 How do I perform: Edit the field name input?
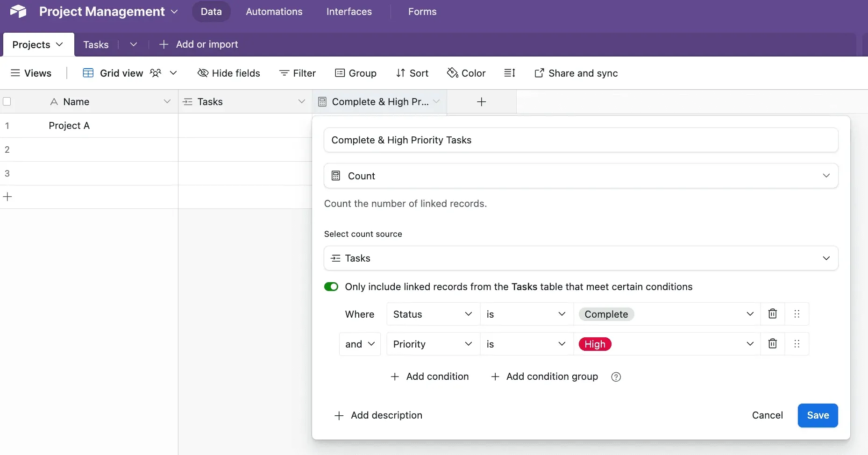(581, 140)
